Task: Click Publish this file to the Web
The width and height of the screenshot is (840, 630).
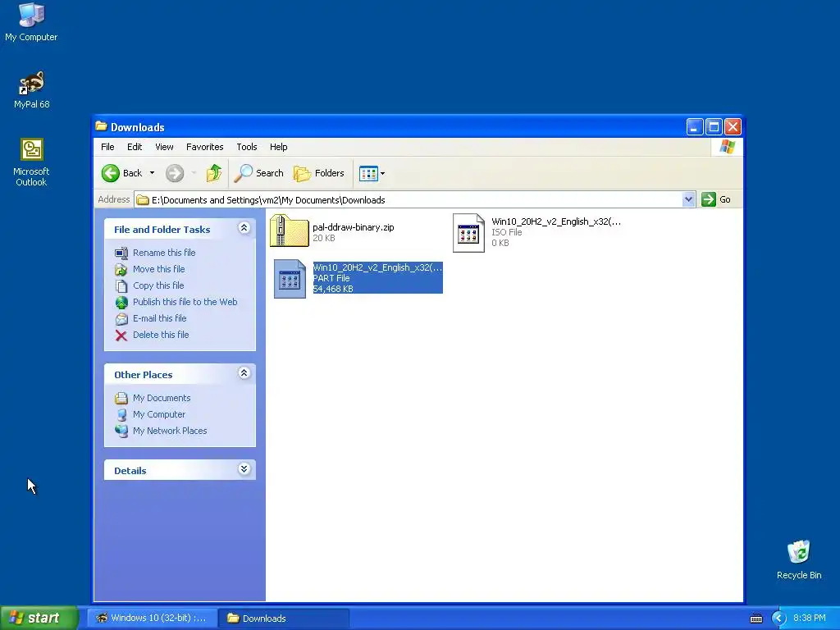Action: (x=185, y=302)
